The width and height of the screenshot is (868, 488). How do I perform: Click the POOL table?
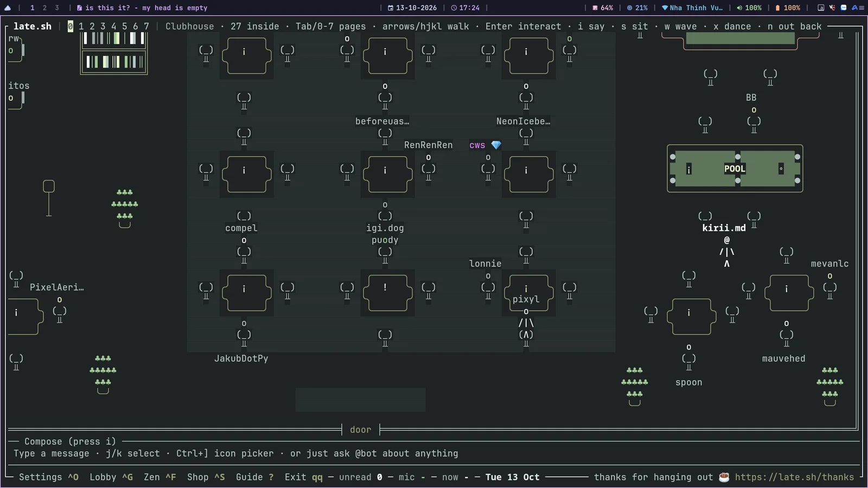click(x=735, y=169)
